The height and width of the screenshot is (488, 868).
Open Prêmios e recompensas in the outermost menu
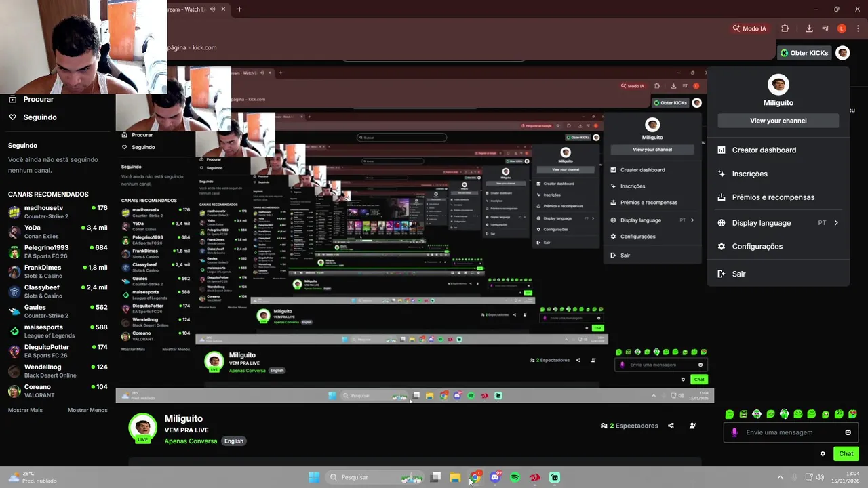click(778, 197)
